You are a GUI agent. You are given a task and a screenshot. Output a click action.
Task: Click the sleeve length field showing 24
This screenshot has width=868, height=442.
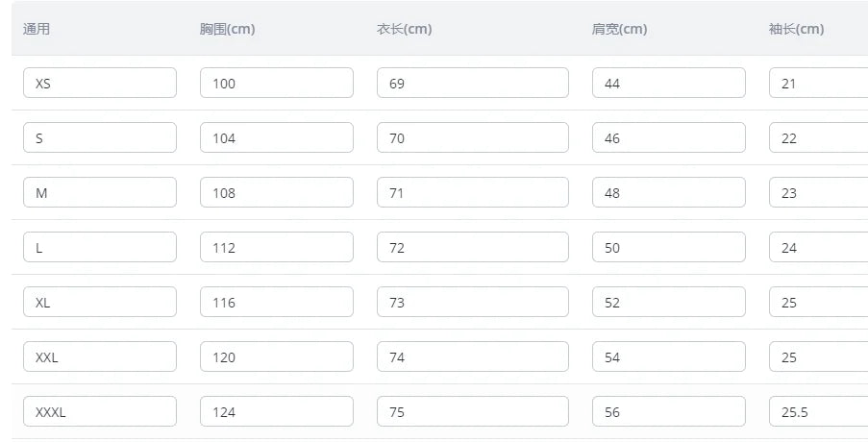[818, 247]
